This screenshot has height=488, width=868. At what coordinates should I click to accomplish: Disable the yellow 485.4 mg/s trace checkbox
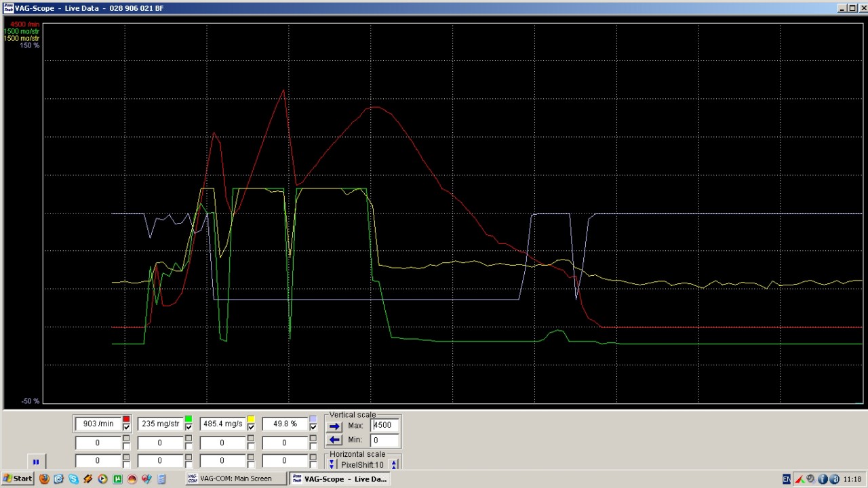(251, 428)
